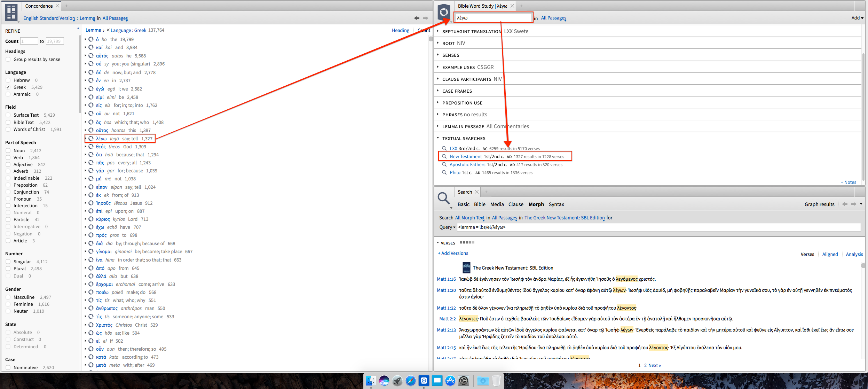Enable Group results by sense checkbox
The image size is (868, 389).
point(8,60)
